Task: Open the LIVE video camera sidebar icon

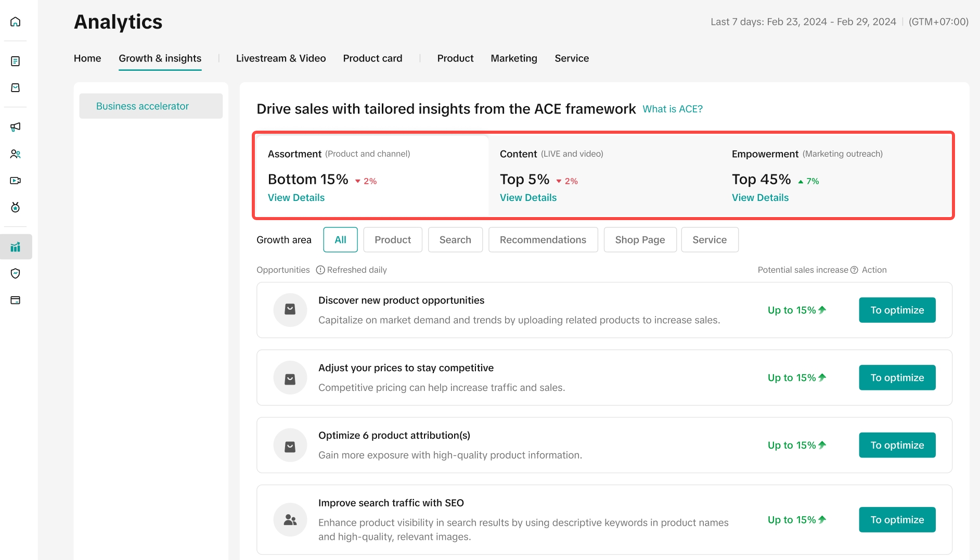Action: (16, 181)
